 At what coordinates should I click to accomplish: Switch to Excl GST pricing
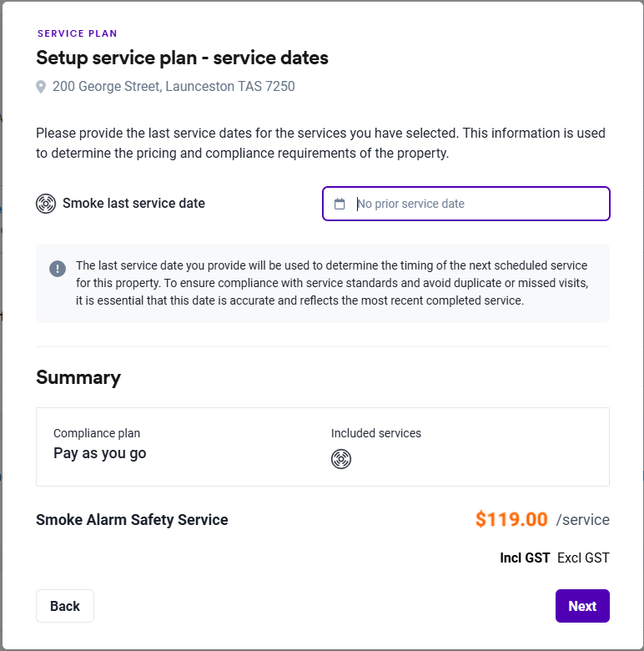(x=583, y=558)
